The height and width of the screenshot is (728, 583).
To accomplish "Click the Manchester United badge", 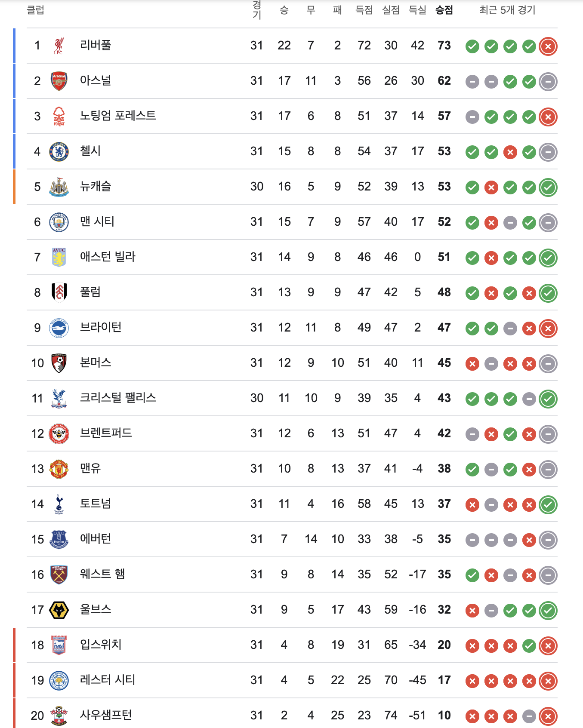I will click(x=59, y=469).
